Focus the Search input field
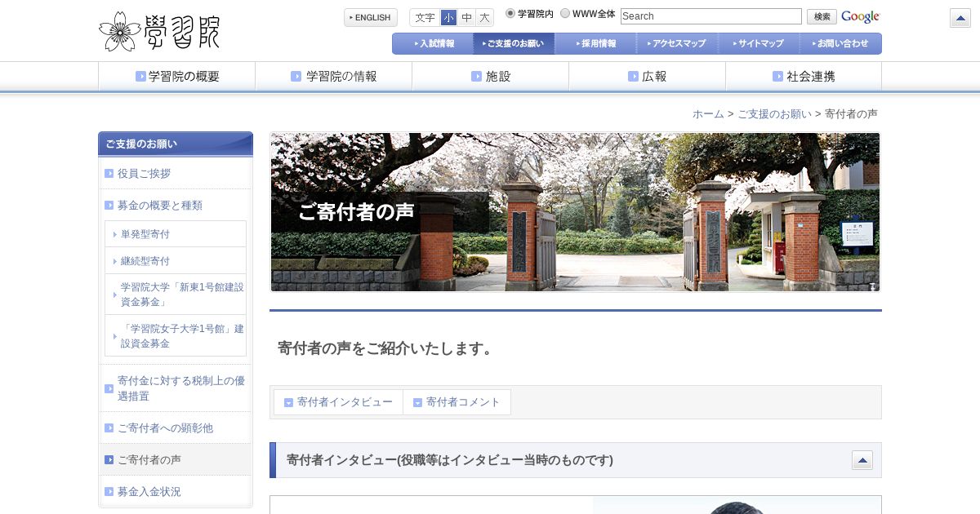Viewport: 980px width, 514px height. click(711, 16)
